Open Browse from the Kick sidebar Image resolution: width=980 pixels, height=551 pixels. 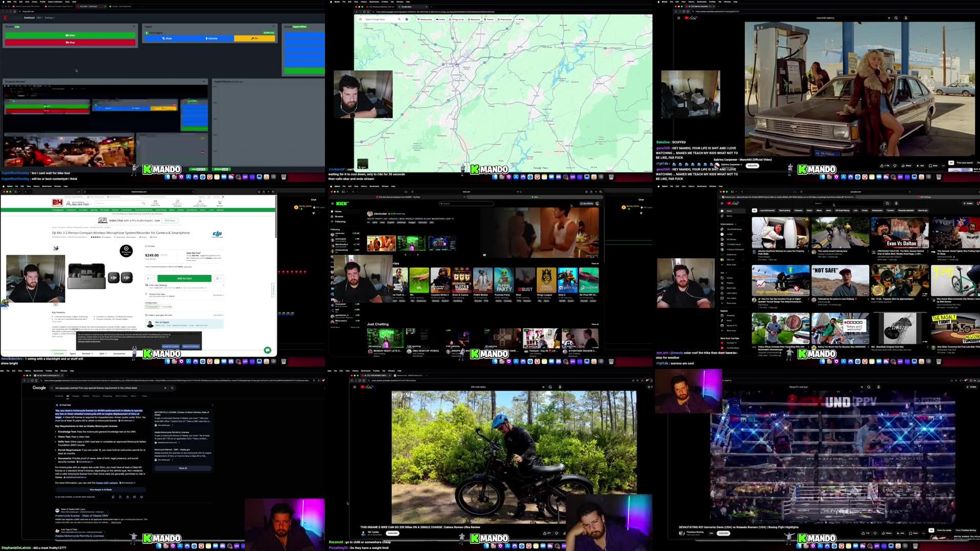[x=339, y=216]
